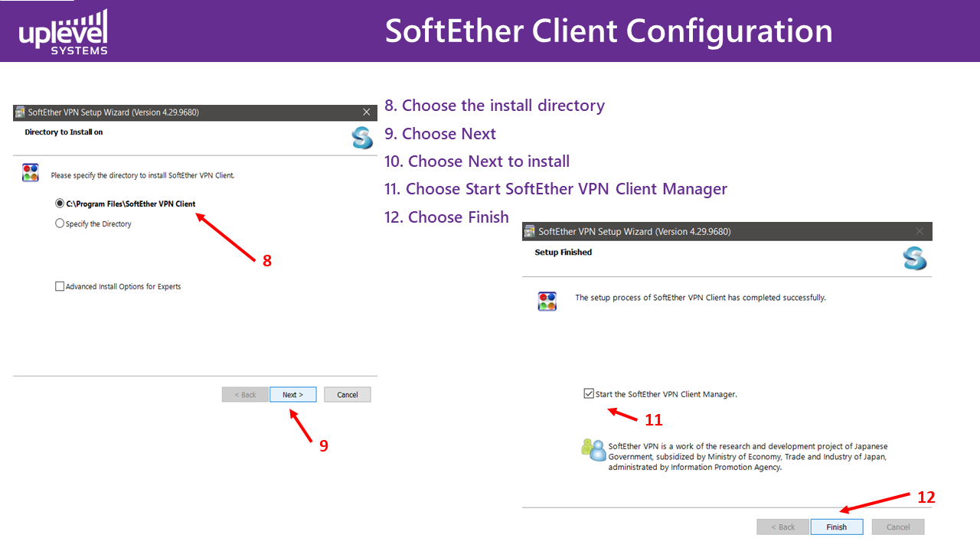Screen dimensions: 980x551
Task: Click the 'Setup Finished' heading
Action: click(563, 253)
